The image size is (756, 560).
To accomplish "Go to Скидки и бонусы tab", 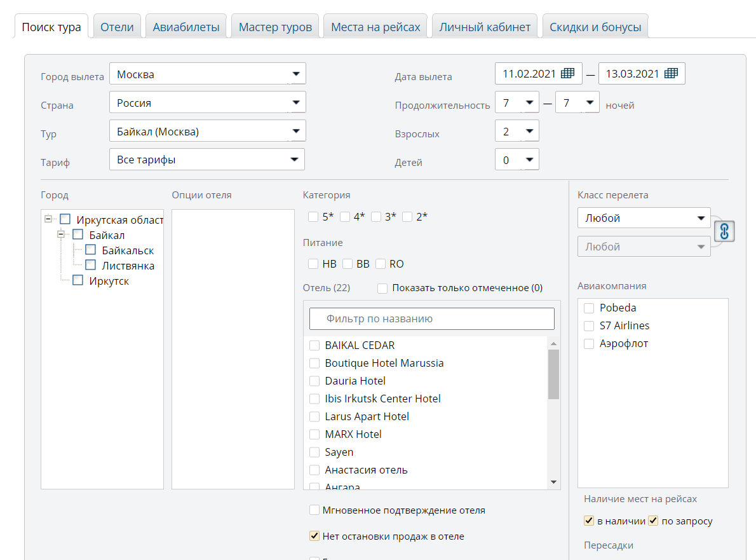I will [x=595, y=27].
